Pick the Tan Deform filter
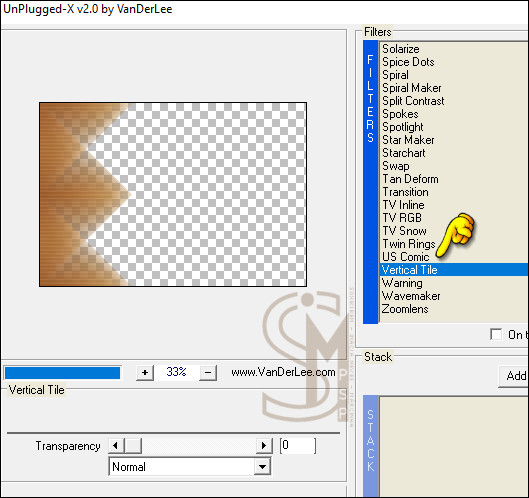 [410, 179]
